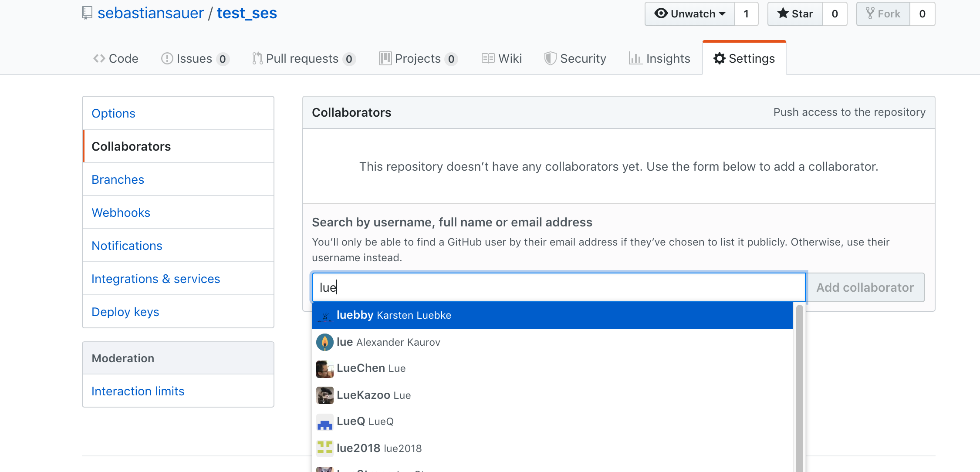980x472 pixels.
Task: Click LueKazoo's profile avatar
Action: coord(325,395)
